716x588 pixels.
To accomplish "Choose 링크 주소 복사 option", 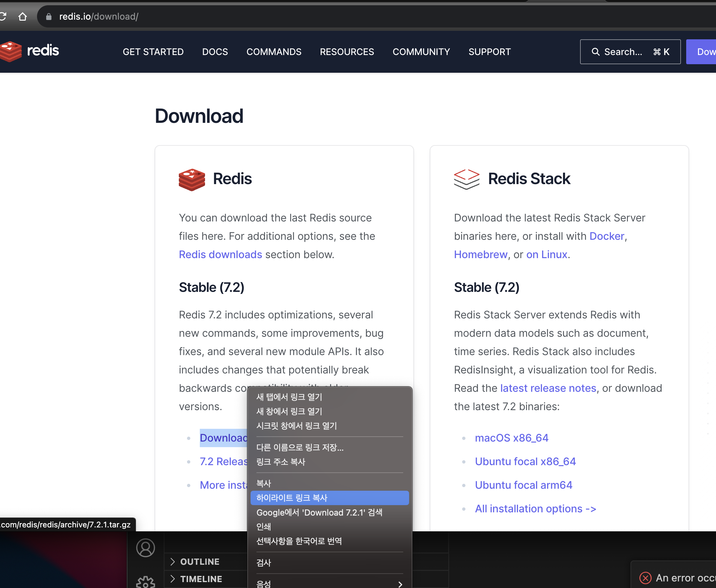I will (330, 462).
